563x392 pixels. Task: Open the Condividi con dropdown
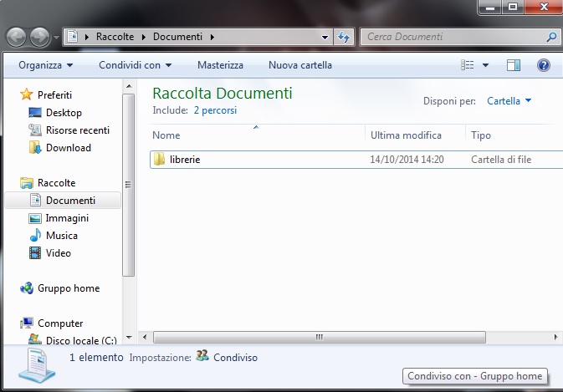[x=135, y=65]
